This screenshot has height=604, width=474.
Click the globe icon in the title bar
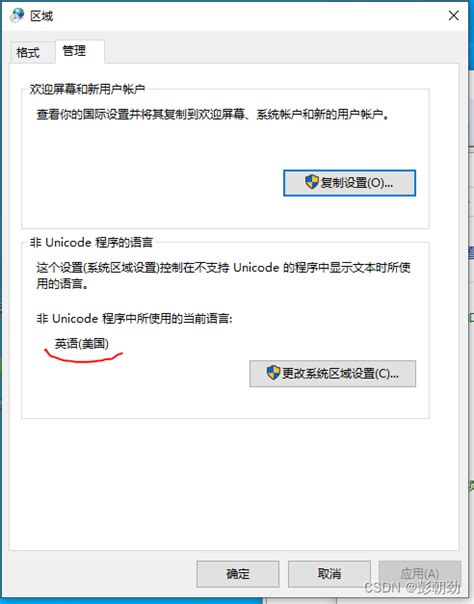[17, 15]
